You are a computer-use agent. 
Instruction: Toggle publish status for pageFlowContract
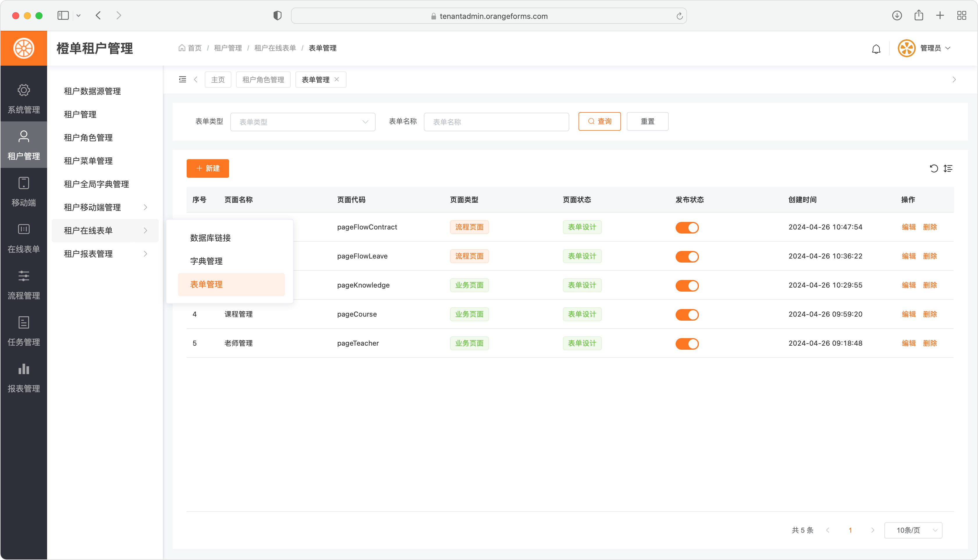pyautogui.click(x=687, y=228)
